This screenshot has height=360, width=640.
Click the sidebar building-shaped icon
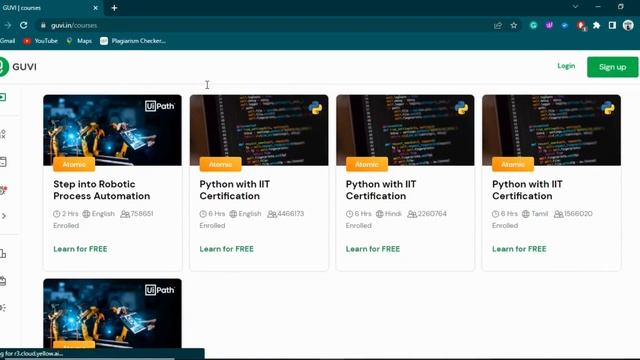tap(3, 253)
